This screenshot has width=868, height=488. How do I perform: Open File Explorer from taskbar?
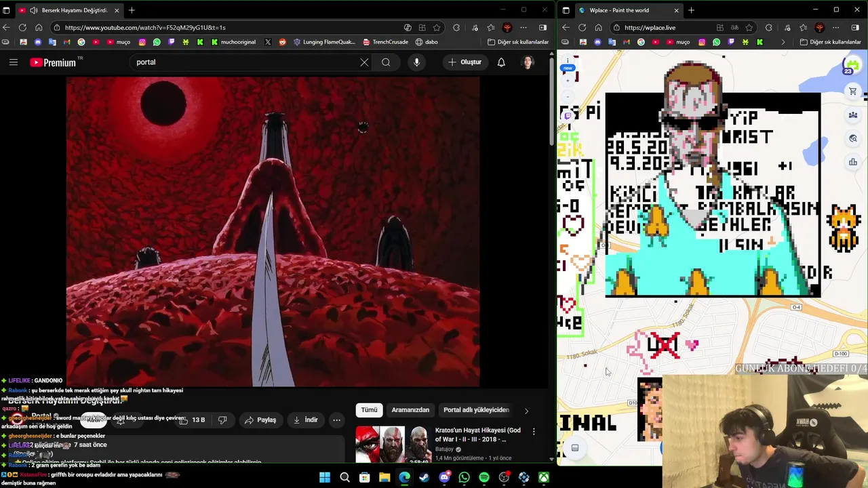tap(384, 478)
